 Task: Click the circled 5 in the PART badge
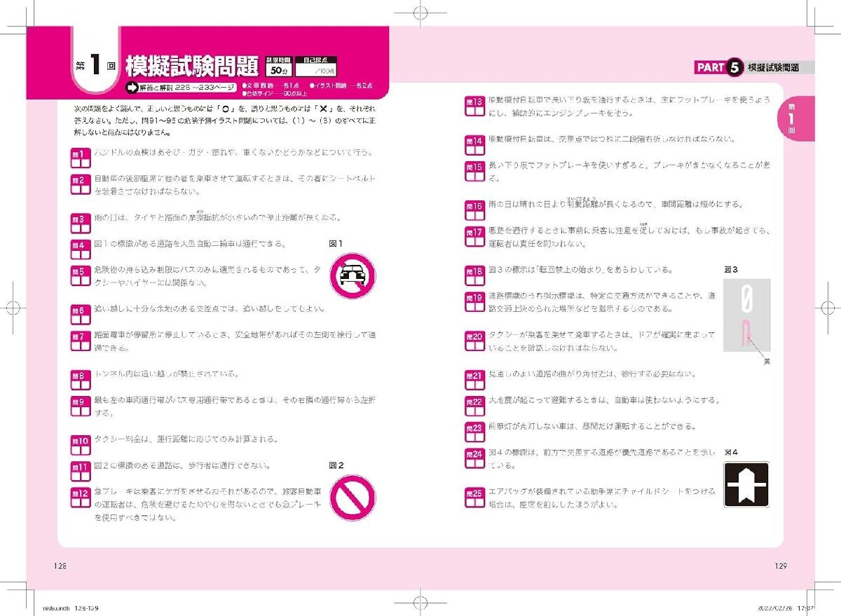(x=734, y=67)
